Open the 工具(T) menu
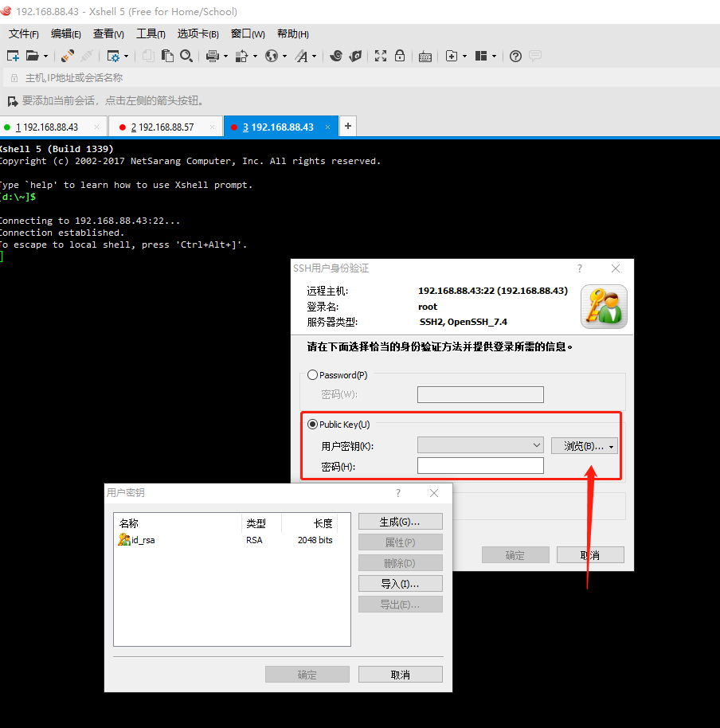The height and width of the screenshot is (728, 720). point(151,34)
